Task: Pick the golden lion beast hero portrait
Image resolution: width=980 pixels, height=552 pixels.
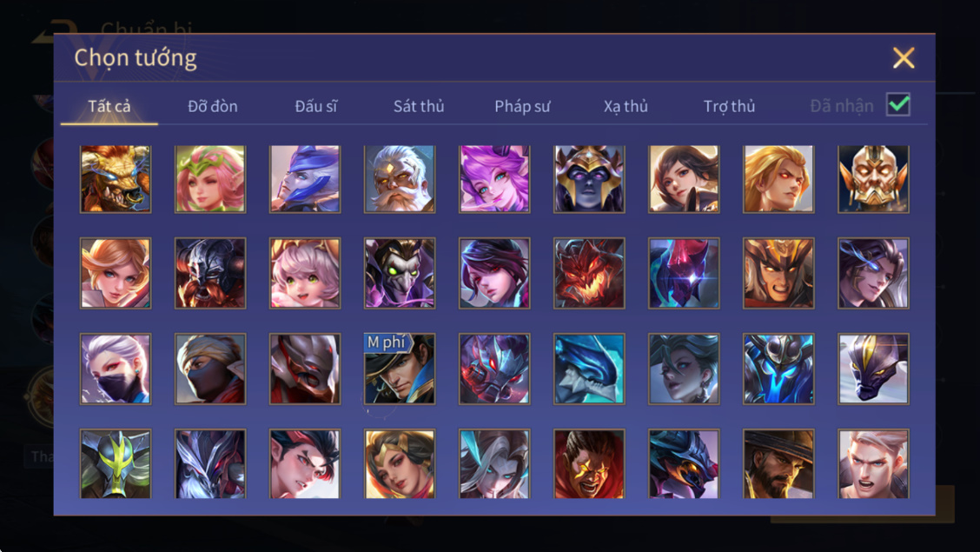Action: tap(116, 179)
